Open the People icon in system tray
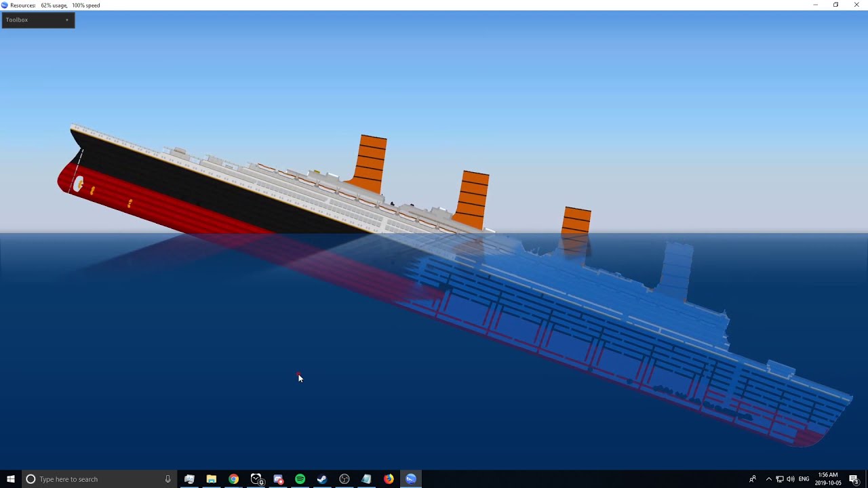The width and height of the screenshot is (868, 488). (x=752, y=479)
